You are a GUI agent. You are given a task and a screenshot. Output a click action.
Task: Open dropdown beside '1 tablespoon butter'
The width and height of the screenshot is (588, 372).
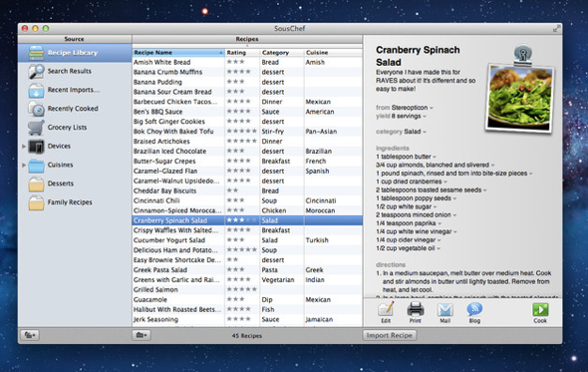click(x=435, y=157)
